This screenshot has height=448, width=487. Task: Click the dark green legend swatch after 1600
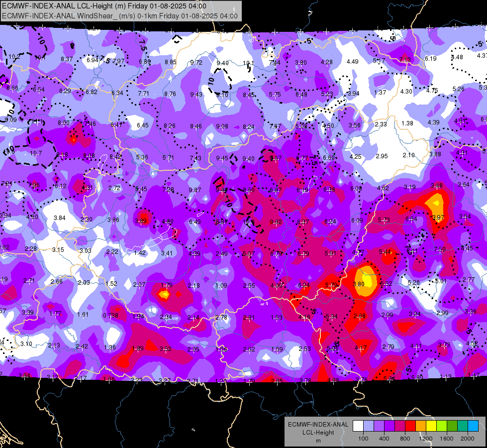(452, 426)
